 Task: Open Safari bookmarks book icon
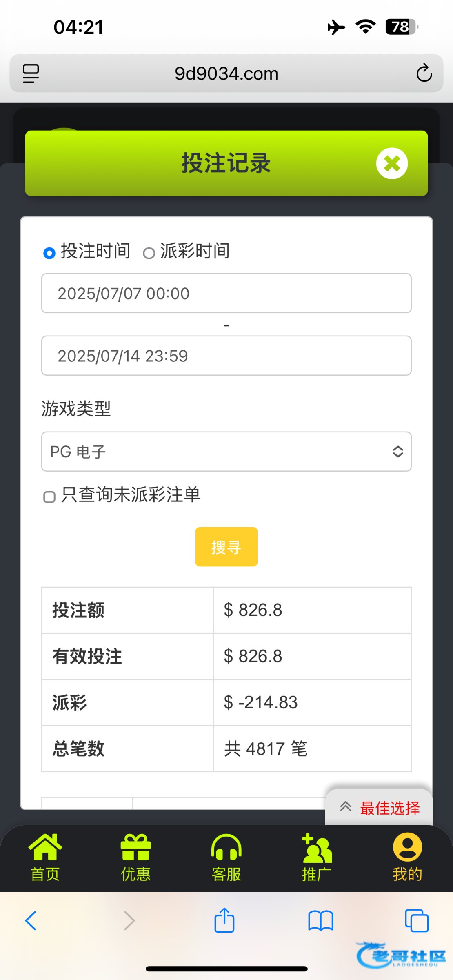coord(321,920)
